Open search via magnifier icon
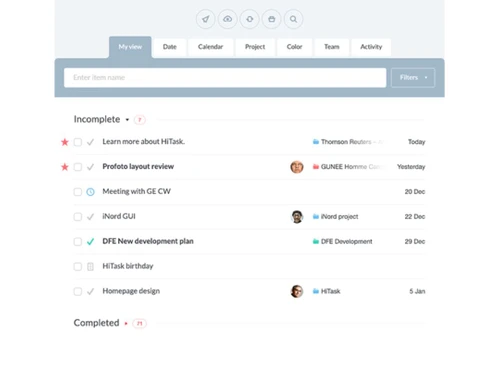The height and width of the screenshot is (375, 500). 293,19
